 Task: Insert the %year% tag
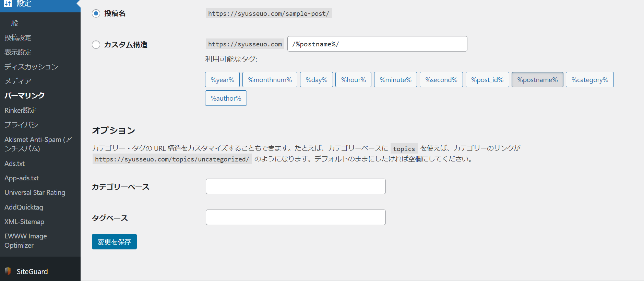tap(222, 80)
